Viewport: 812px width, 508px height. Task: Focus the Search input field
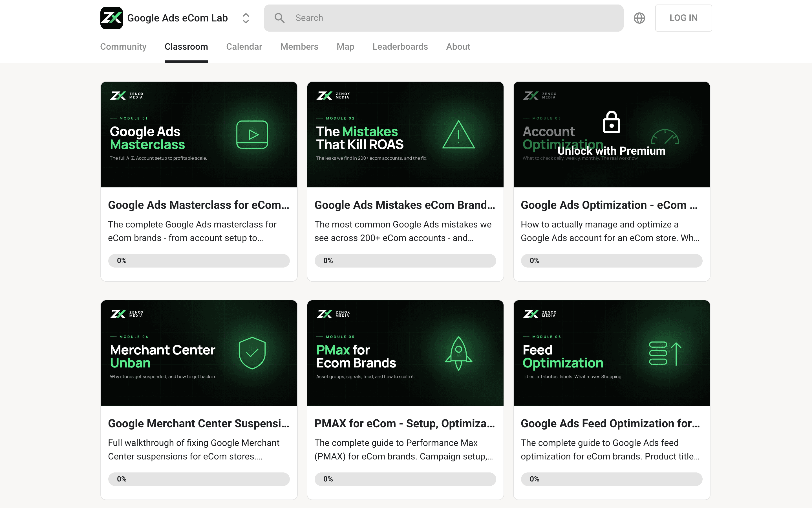[x=443, y=18]
